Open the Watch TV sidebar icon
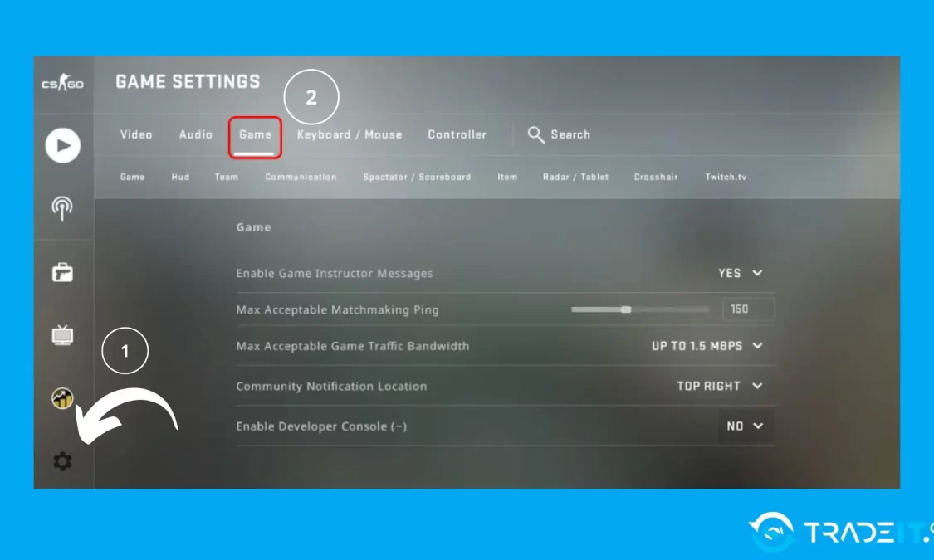 (x=62, y=335)
